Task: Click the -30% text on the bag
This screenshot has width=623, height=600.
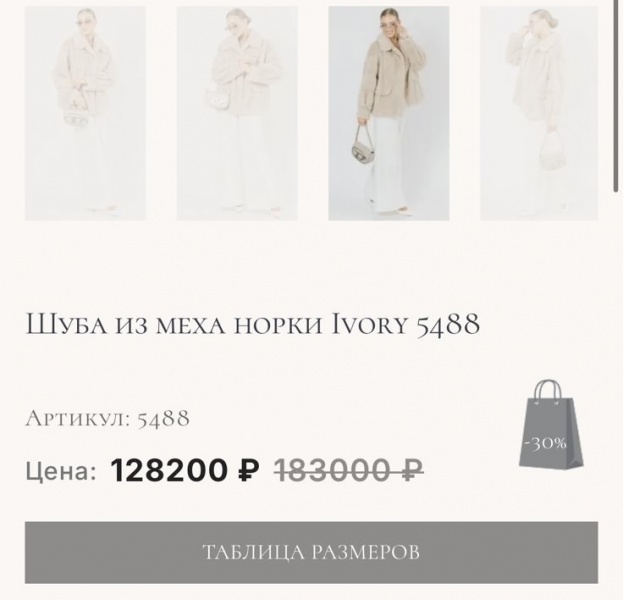Action: coord(546,442)
